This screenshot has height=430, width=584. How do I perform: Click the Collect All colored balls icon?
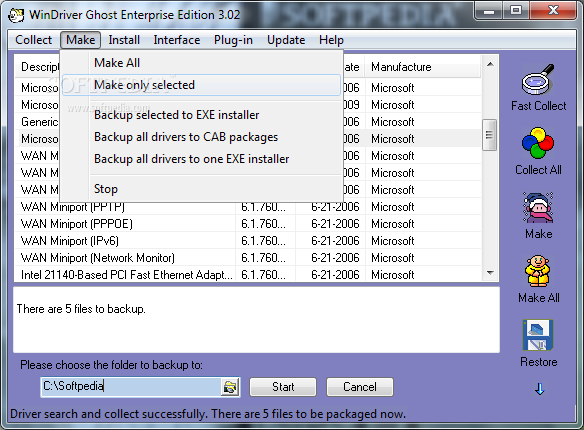[x=538, y=143]
